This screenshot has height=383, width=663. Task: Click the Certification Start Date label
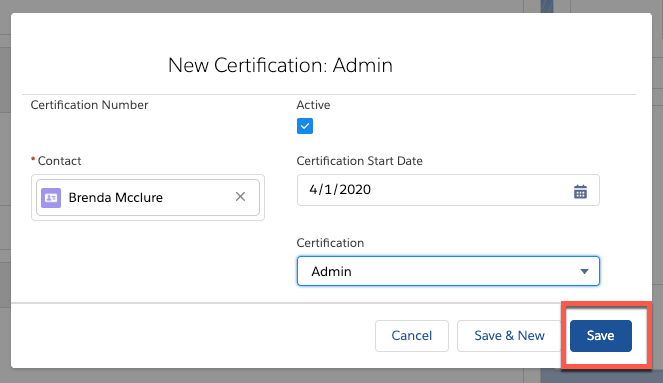coord(359,161)
